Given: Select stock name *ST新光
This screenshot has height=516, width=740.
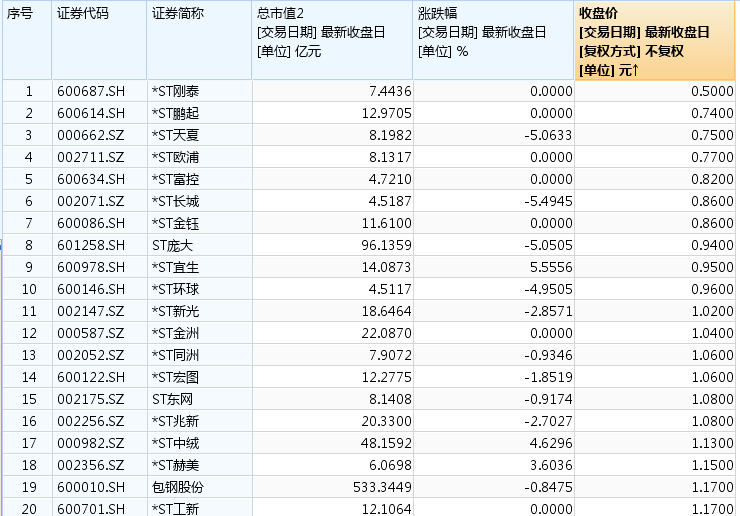Looking at the screenshot, I should [x=176, y=311].
